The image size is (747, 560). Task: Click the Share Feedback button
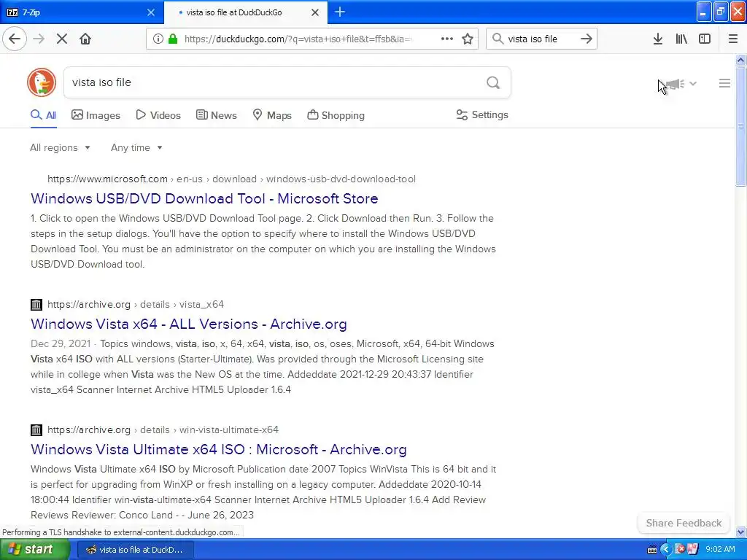click(684, 523)
